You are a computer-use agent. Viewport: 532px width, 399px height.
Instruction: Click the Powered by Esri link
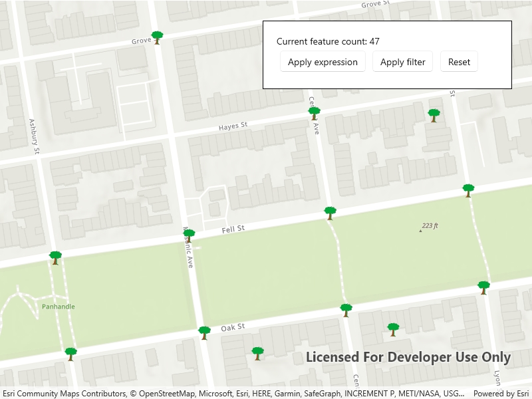(x=501, y=394)
